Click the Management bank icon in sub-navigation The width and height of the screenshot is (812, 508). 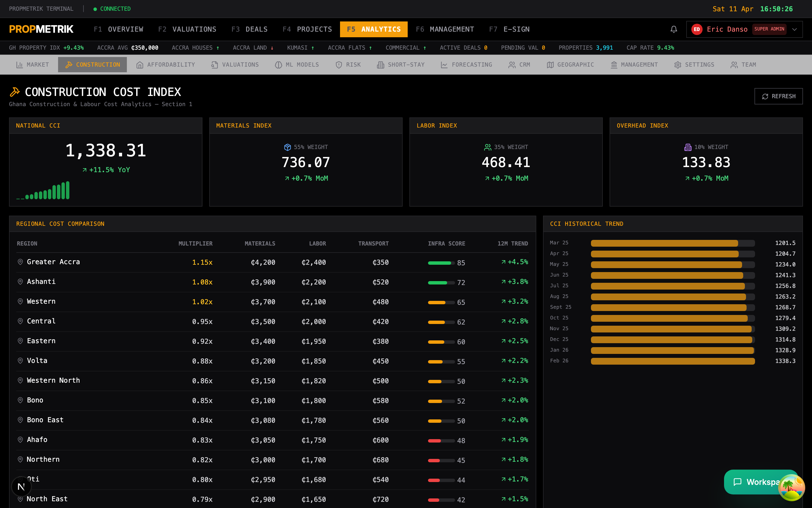click(614, 65)
